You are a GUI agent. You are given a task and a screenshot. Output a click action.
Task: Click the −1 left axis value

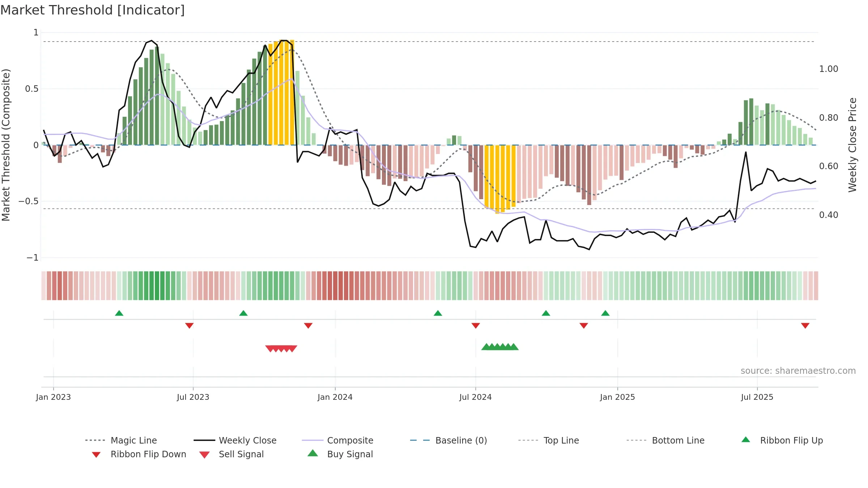[32, 258]
